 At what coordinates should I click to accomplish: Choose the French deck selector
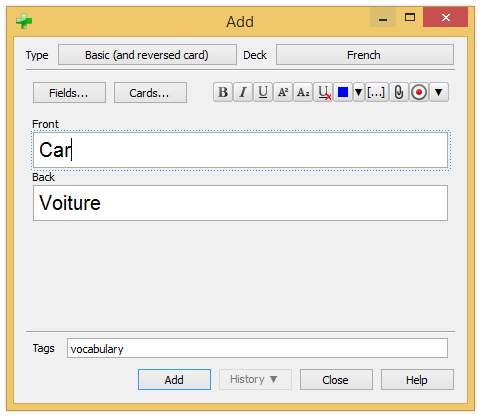coord(365,55)
